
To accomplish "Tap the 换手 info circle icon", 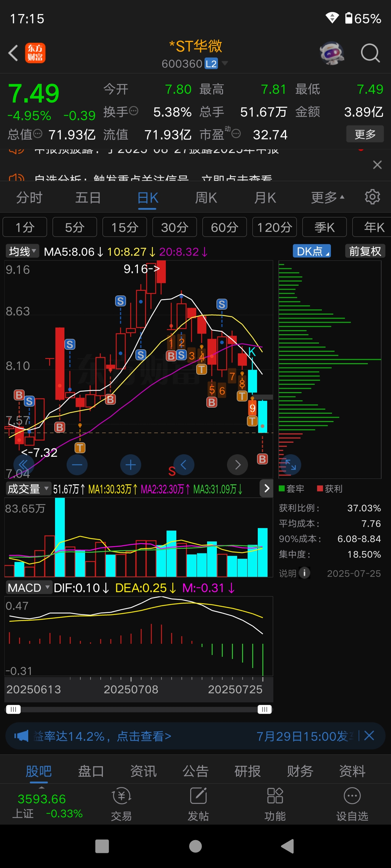I will pos(134,111).
